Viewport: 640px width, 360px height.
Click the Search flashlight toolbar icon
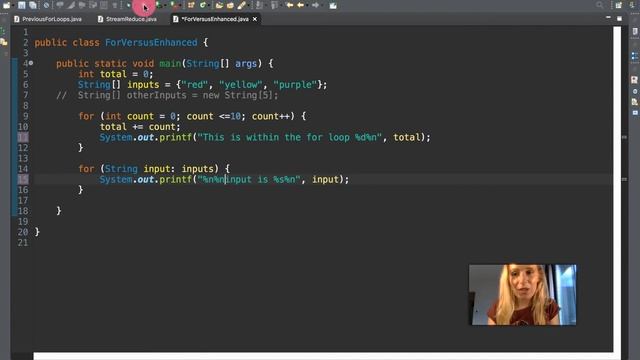click(242, 5)
